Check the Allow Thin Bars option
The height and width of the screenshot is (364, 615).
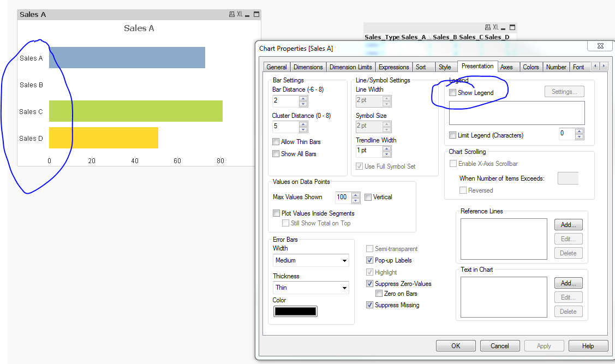[x=276, y=142]
